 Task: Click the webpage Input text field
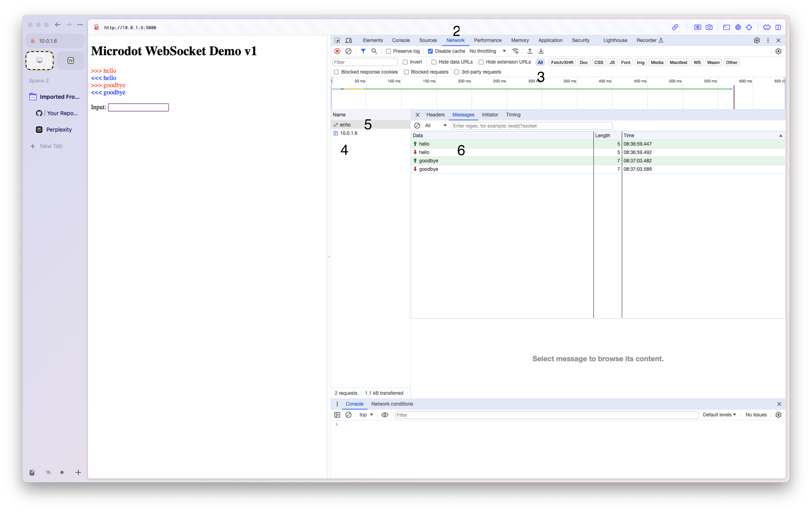(138, 107)
